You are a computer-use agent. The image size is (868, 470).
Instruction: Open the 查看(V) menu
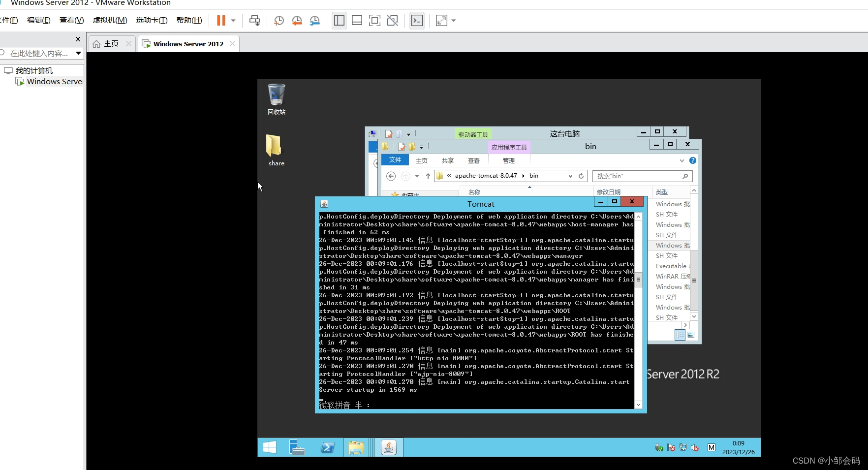tap(71, 20)
